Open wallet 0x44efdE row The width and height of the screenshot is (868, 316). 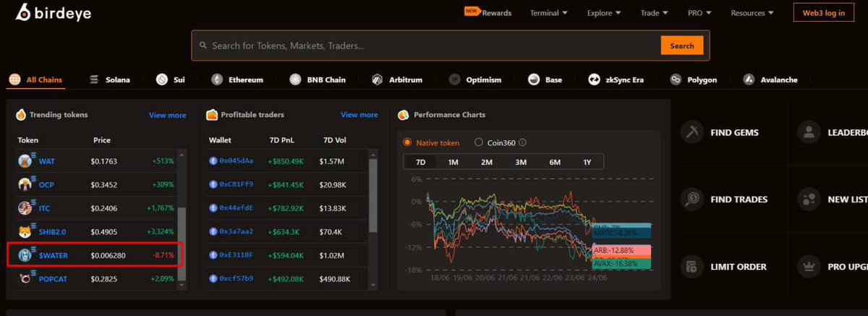click(x=287, y=208)
